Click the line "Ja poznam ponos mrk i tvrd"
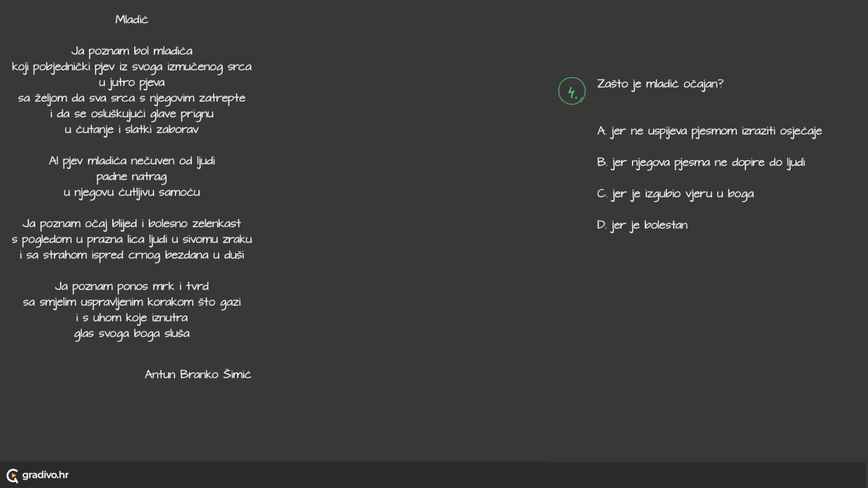Screen dimensions: 868x488 coord(132,286)
